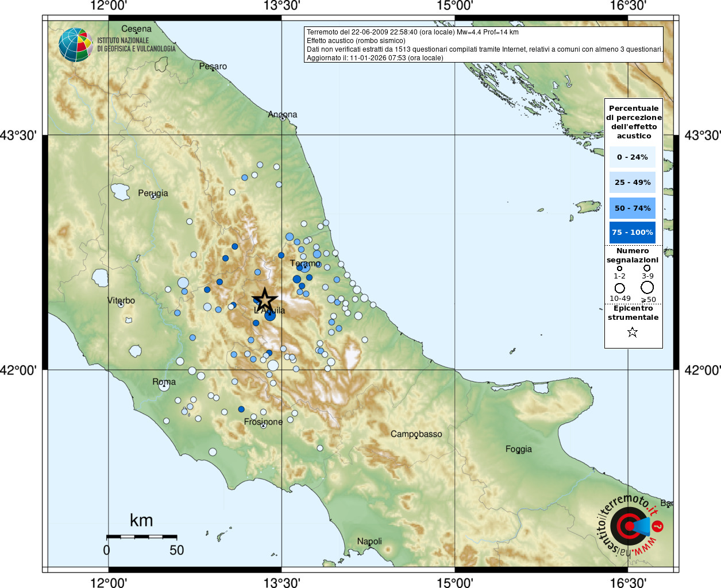Click the top 12°00' longitude label
Image resolution: width=721 pixels, height=588 pixels.
coord(109,6)
